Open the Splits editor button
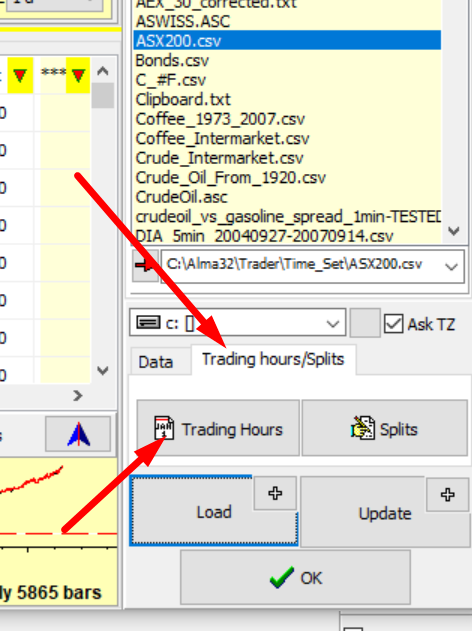Screen dimensions: 472x631 point(385,428)
